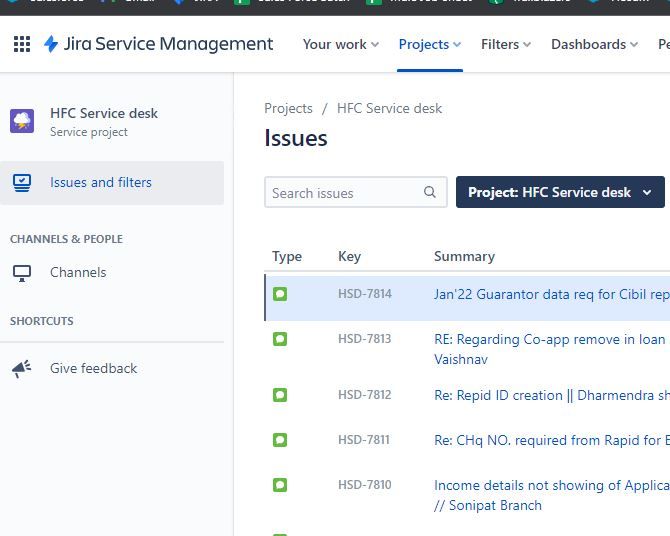The width and height of the screenshot is (670, 536).
Task: Open Project: HFC Service desk filter
Action: 560,193
